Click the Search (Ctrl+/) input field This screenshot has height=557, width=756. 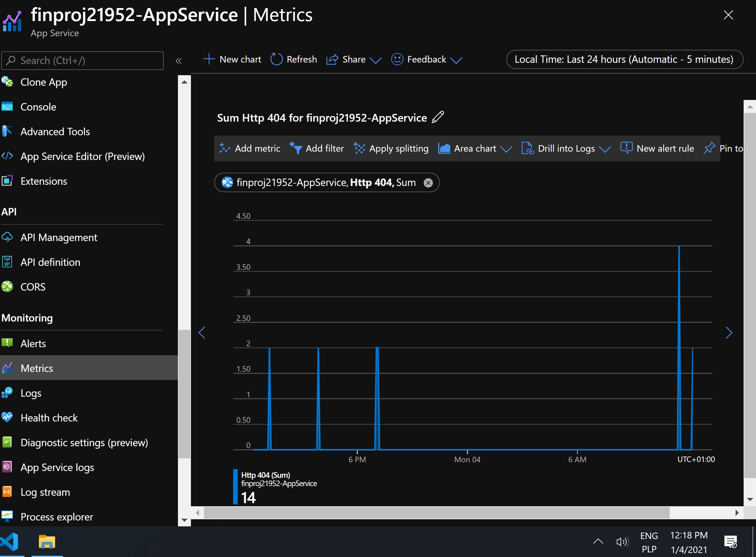coord(83,61)
